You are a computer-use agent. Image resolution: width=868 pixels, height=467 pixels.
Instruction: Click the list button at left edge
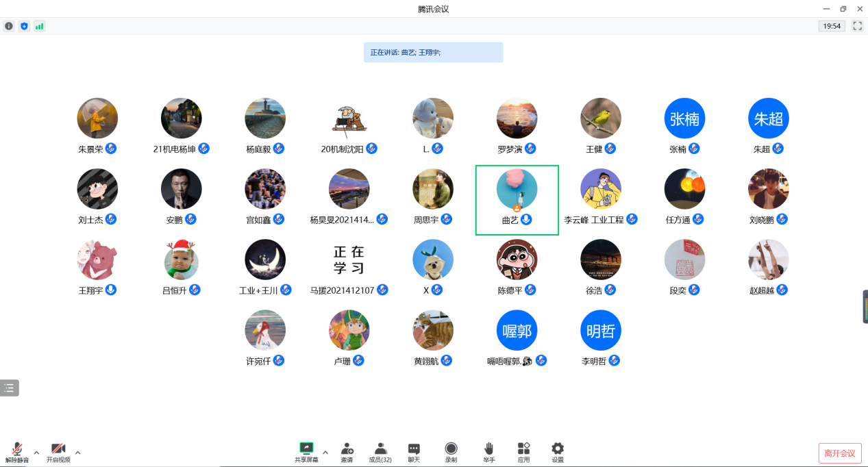(x=9, y=388)
